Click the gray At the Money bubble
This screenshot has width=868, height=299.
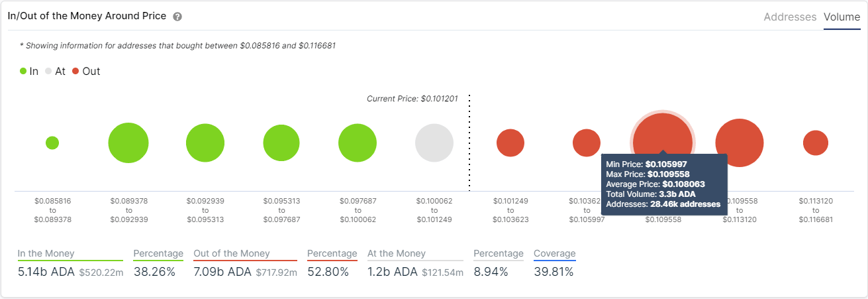(x=434, y=143)
